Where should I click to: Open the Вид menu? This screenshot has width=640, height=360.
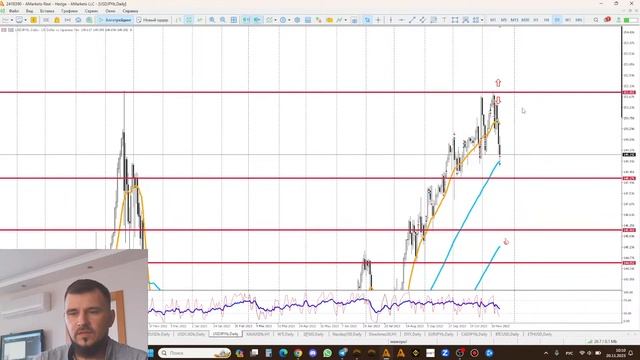29,11
